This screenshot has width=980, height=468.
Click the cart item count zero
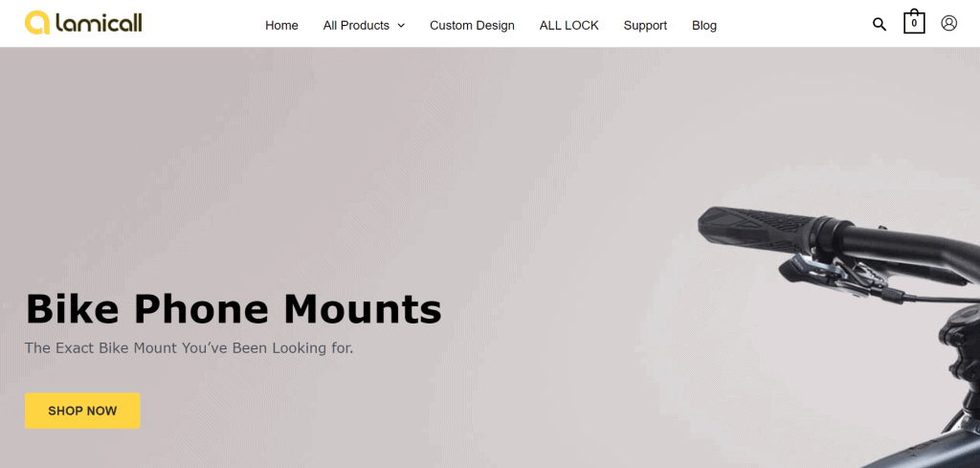914,24
